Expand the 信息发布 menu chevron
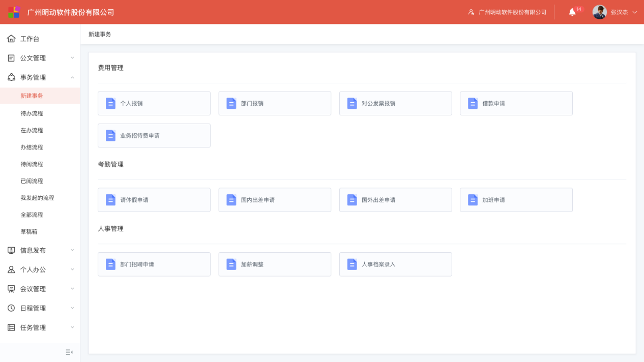 pos(72,250)
